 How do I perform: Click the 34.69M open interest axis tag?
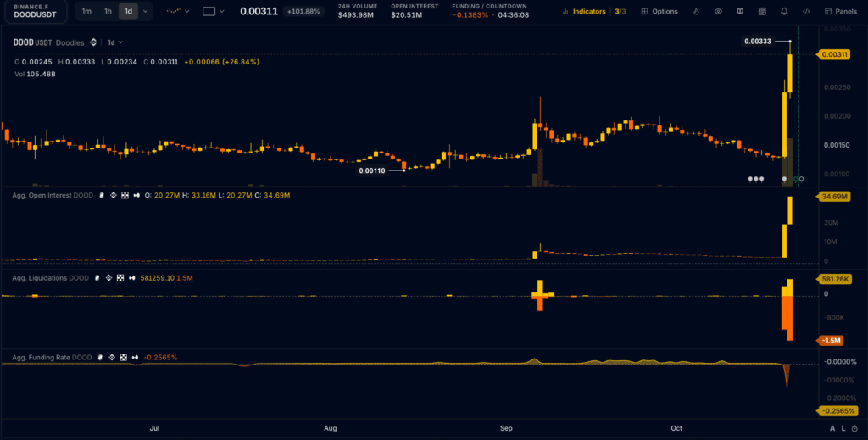(832, 197)
